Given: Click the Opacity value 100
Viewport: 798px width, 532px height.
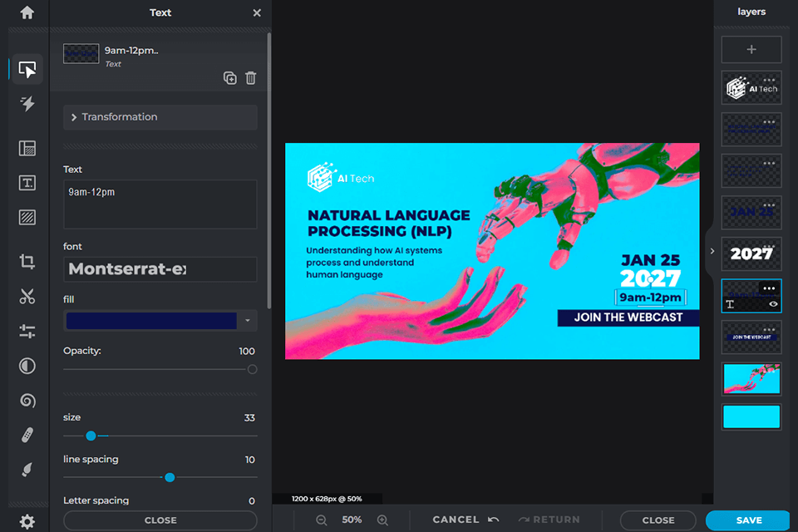Looking at the screenshot, I should coord(247,352).
